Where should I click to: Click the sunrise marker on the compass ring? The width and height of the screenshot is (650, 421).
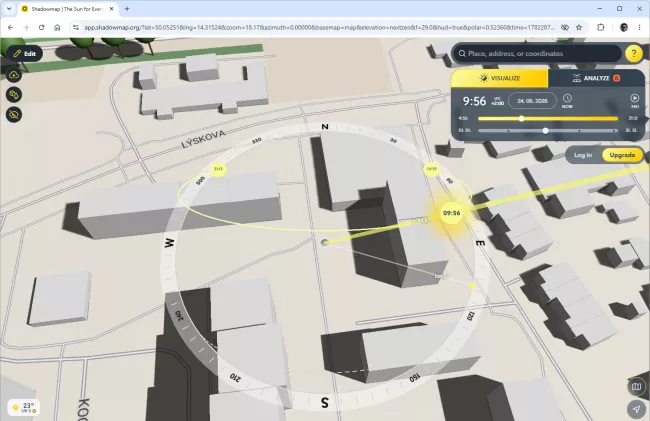click(432, 169)
